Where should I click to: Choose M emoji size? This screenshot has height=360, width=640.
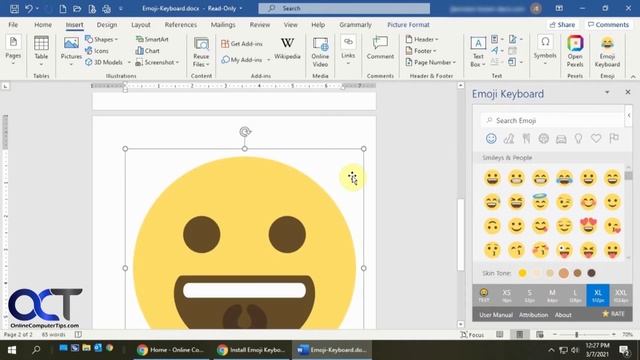(x=552, y=295)
